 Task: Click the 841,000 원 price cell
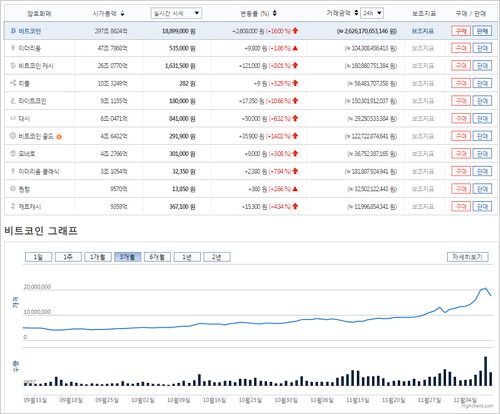click(182, 118)
